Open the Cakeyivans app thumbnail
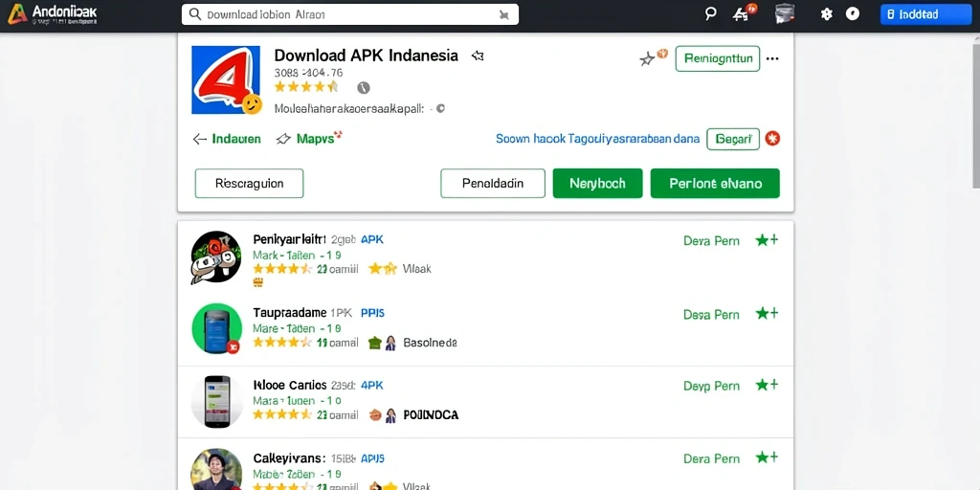This screenshot has width=980, height=490. click(216, 469)
